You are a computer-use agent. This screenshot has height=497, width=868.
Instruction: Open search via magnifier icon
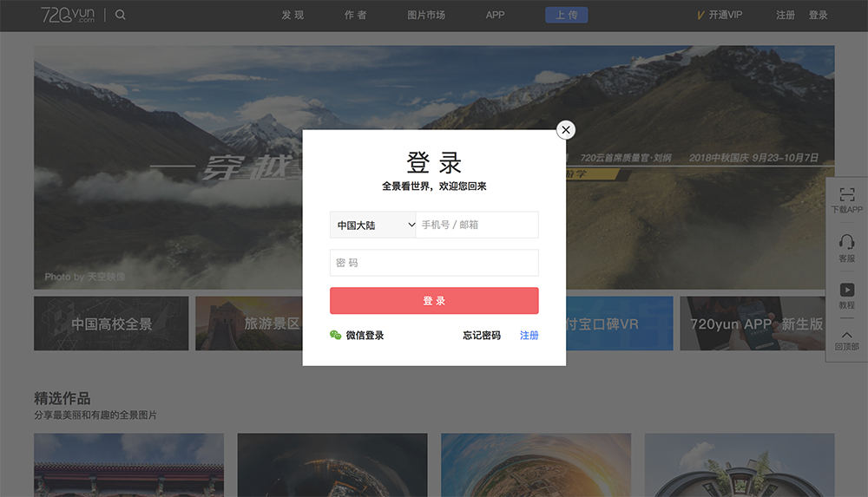point(120,15)
